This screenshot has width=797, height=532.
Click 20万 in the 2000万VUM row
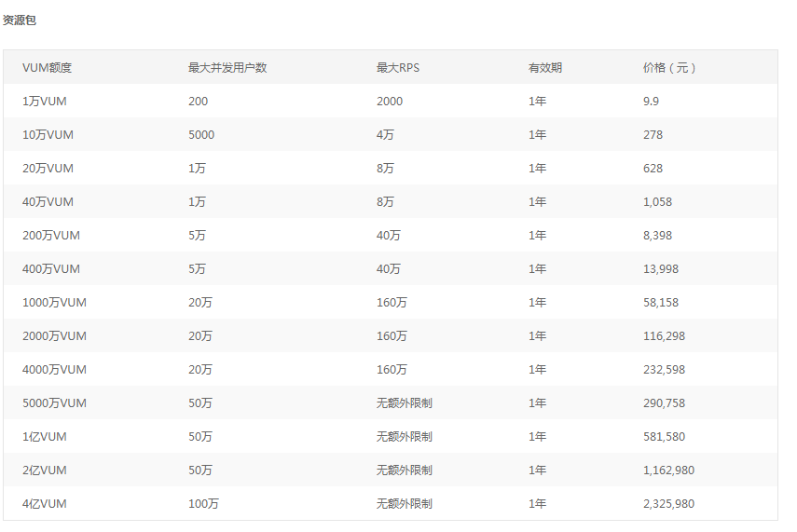(x=200, y=335)
